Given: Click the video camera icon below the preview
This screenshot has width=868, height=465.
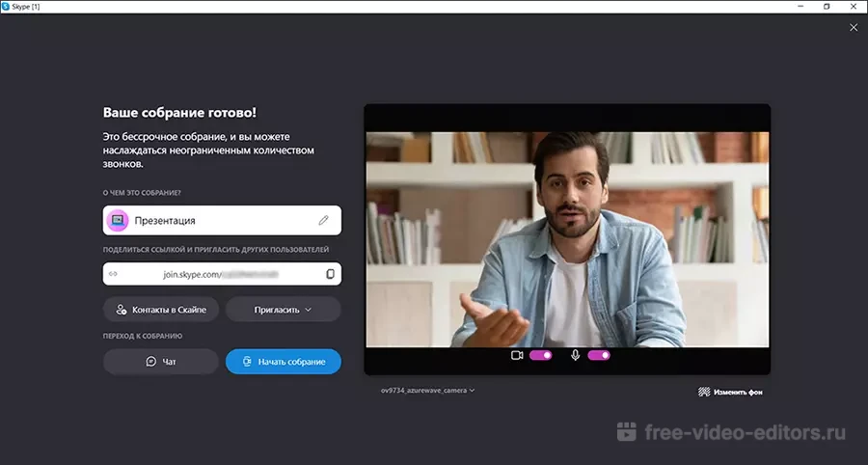Looking at the screenshot, I should tap(517, 355).
